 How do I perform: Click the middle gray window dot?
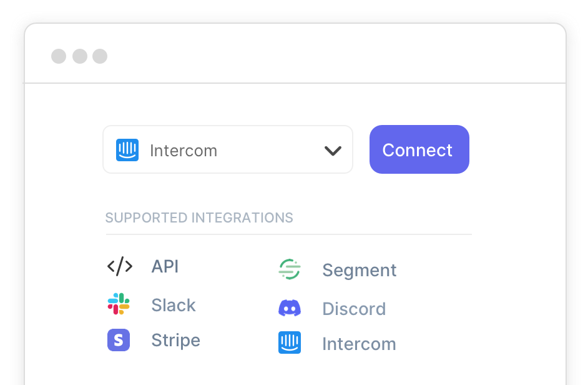coord(79,56)
